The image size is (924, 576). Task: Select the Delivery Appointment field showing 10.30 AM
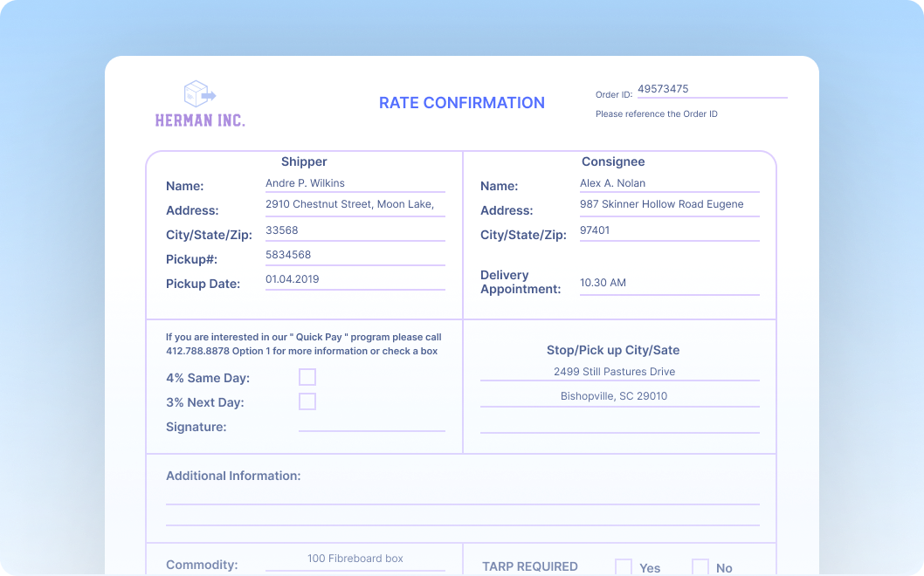point(669,283)
